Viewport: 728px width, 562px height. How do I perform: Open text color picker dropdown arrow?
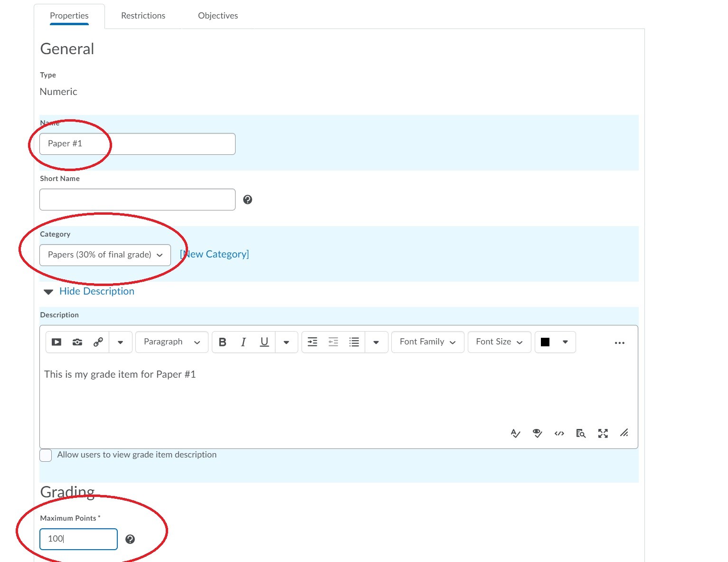click(565, 342)
